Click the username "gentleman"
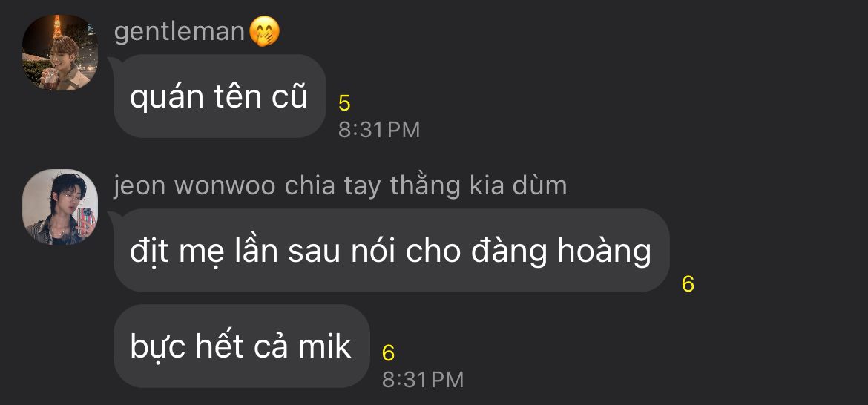This screenshot has width=868, height=405. (x=180, y=32)
